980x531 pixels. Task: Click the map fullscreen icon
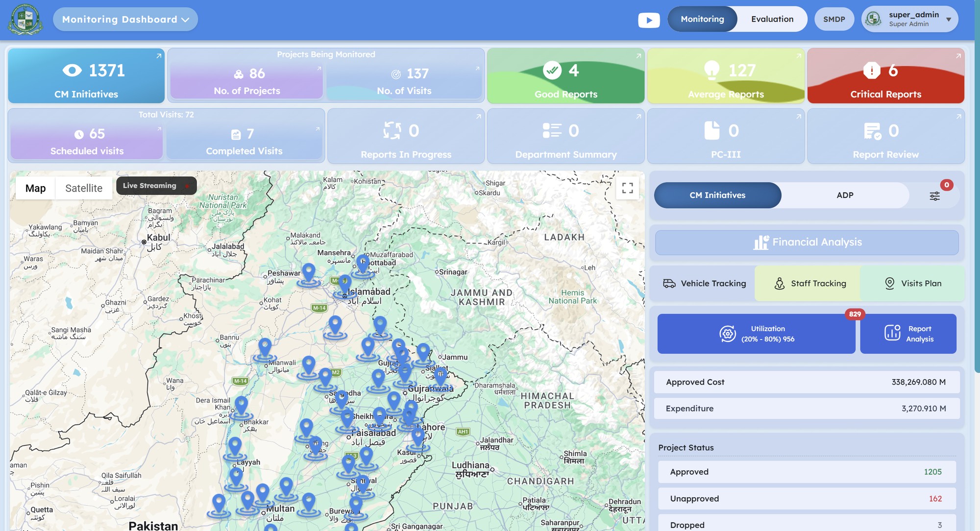627,188
